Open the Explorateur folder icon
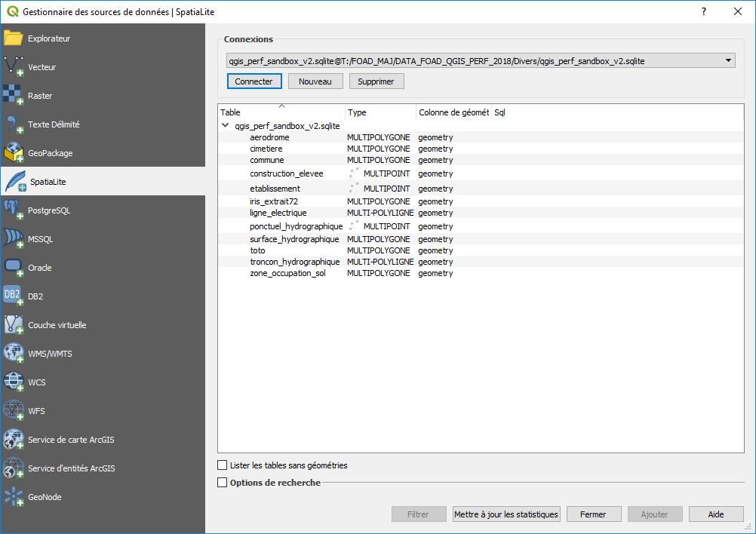The image size is (756, 534). point(14,38)
